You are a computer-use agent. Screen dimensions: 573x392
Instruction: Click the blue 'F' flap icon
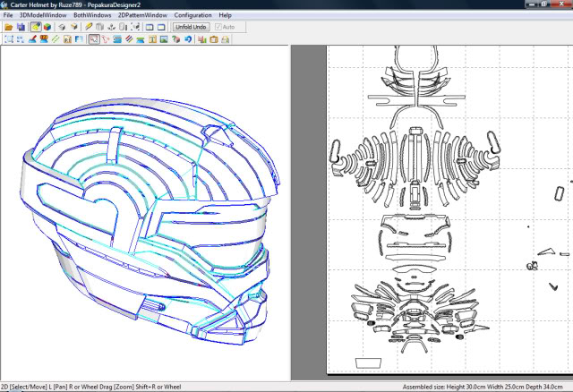[79, 39]
